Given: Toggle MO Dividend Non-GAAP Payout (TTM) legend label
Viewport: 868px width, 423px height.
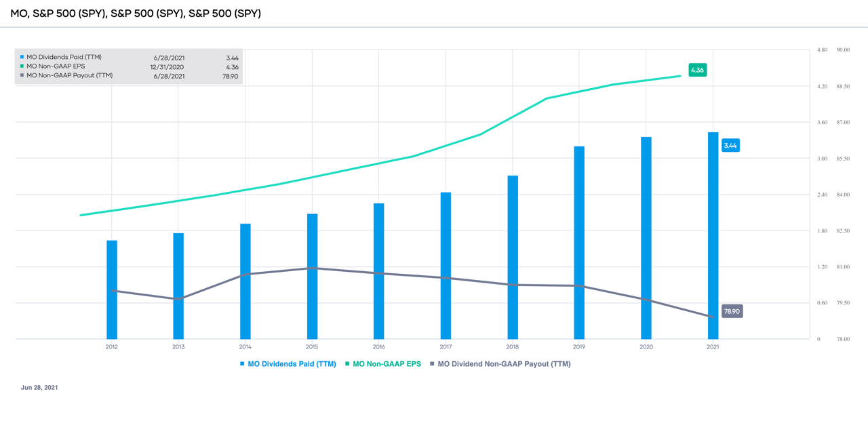Looking at the screenshot, I should click(x=504, y=364).
